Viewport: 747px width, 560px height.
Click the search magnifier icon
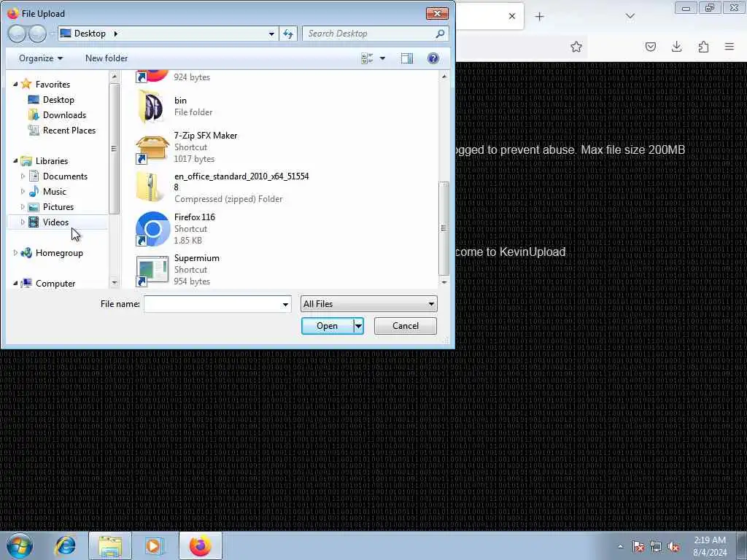pos(440,34)
